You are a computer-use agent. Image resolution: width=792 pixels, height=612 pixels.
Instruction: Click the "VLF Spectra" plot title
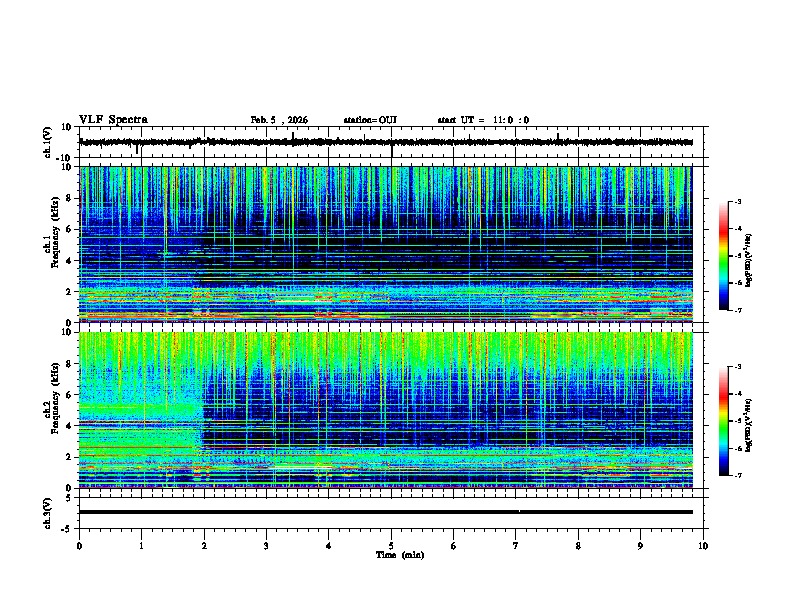click(113, 120)
